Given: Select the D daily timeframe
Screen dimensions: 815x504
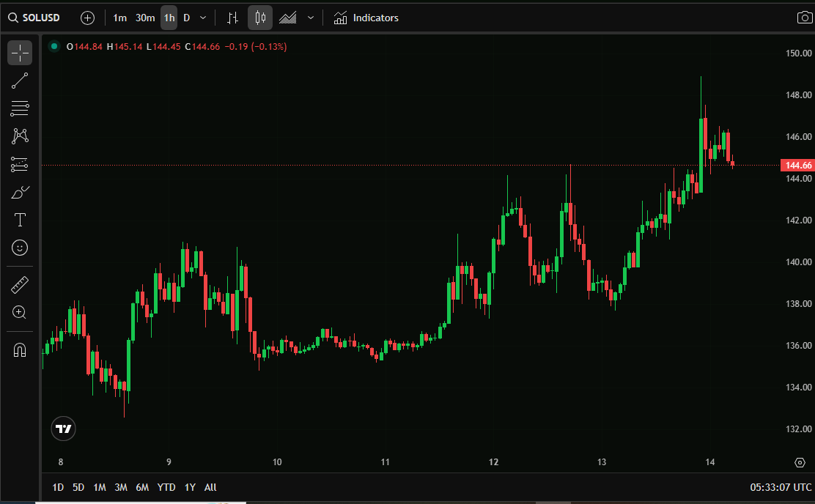Looking at the screenshot, I should (187, 18).
